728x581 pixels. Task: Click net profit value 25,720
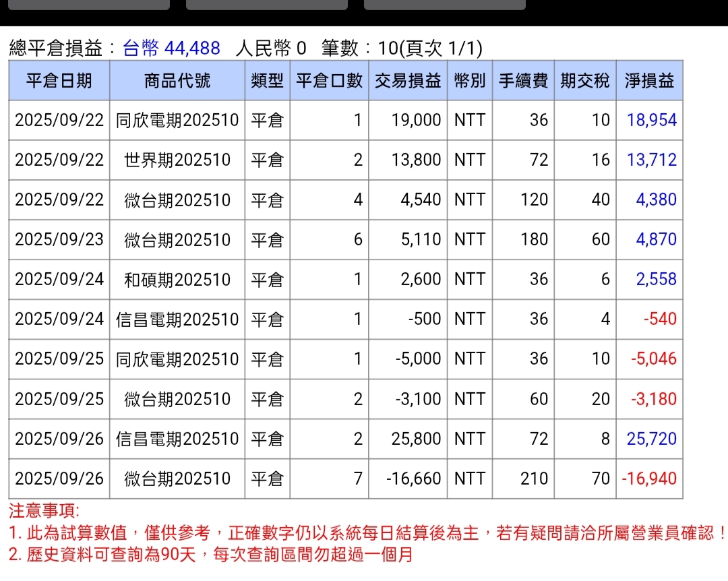(651, 439)
